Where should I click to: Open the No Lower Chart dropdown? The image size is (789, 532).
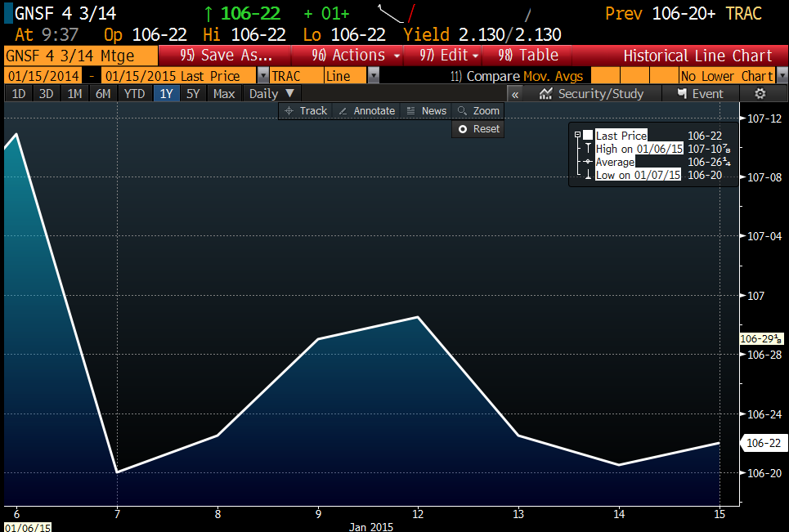click(780, 76)
